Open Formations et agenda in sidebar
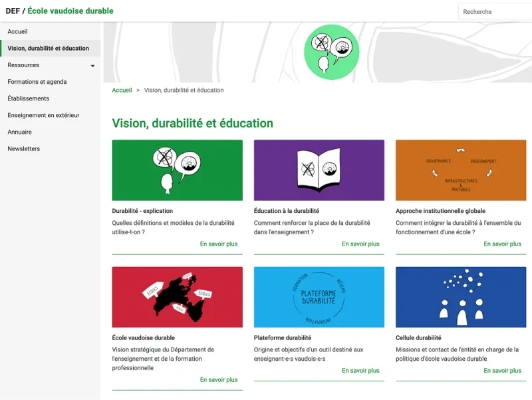 tap(51, 81)
